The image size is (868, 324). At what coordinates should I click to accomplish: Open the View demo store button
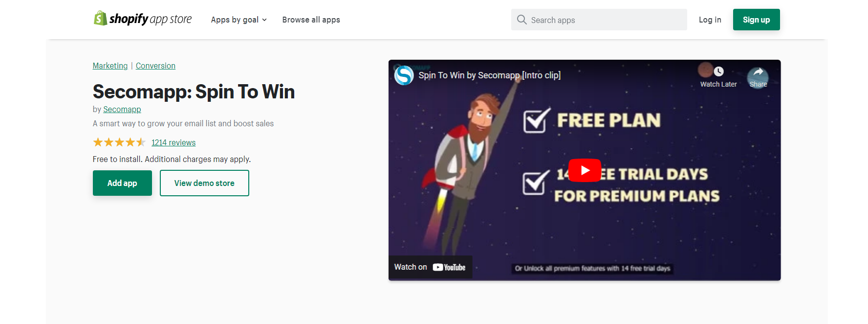coord(204,183)
